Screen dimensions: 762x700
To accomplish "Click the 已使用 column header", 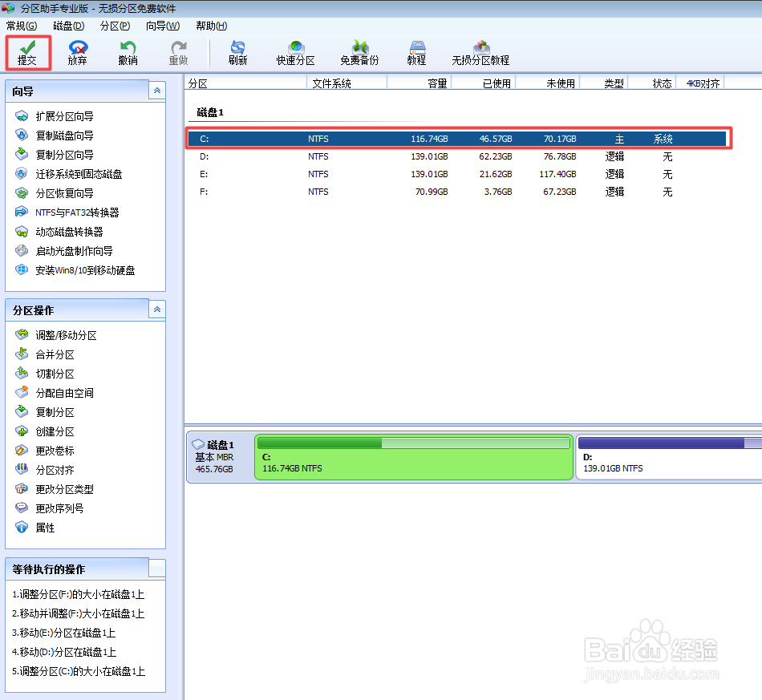I will [x=484, y=83].
